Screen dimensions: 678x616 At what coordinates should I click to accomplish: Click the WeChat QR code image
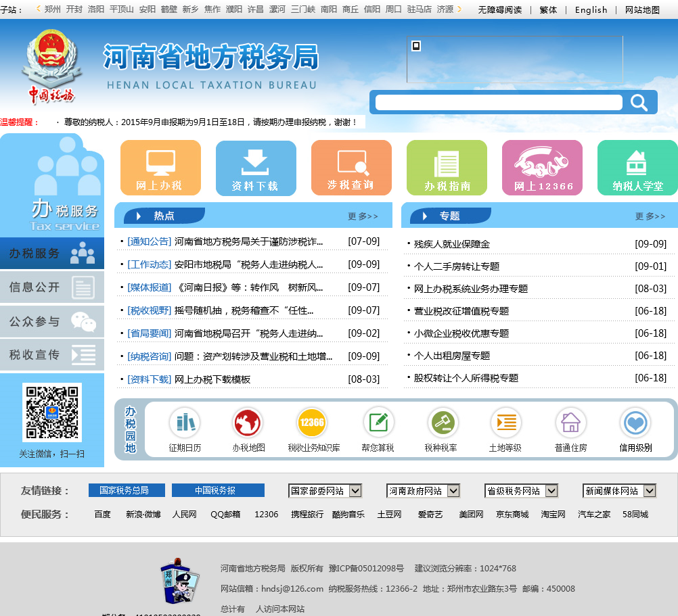[52, 412]
